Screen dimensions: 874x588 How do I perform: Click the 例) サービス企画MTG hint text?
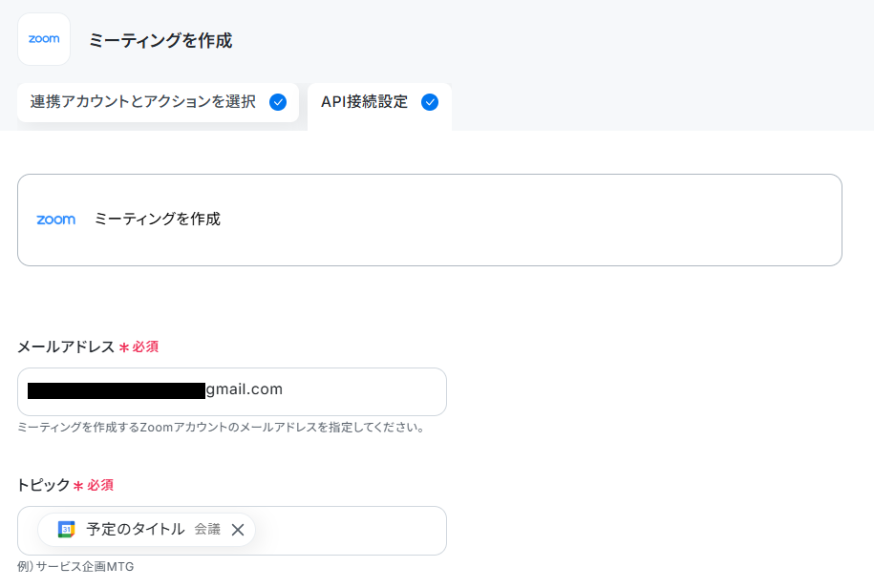[x=75, y=566]
